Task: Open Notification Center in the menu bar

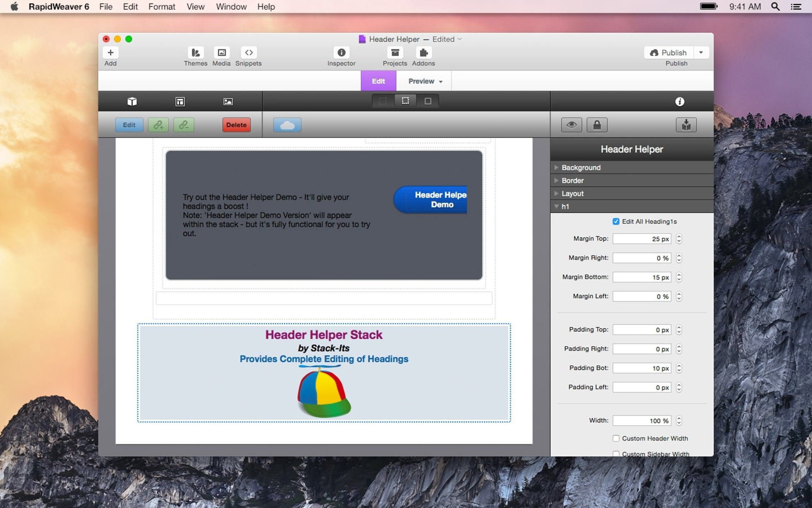Action: point(796,7)
